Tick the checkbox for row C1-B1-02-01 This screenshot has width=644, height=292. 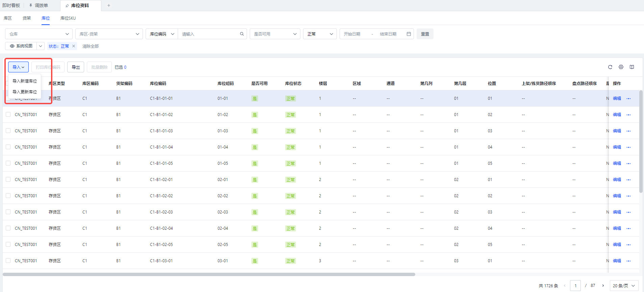[8, 179]
